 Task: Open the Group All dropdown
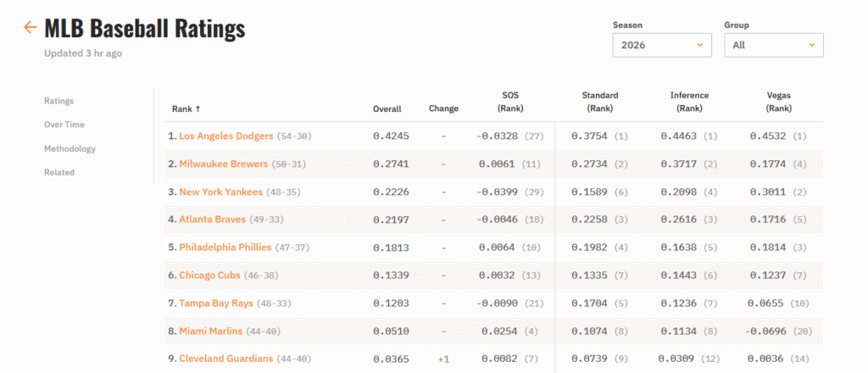[x=774, y=46]
